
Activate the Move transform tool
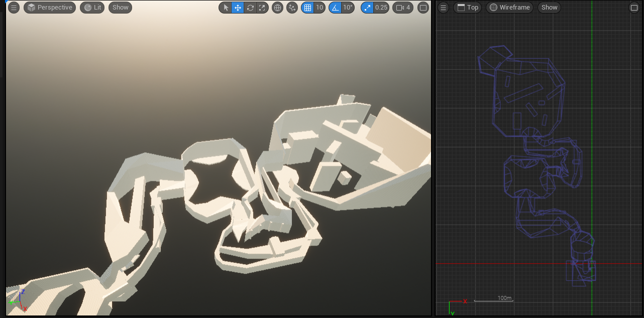237,7
